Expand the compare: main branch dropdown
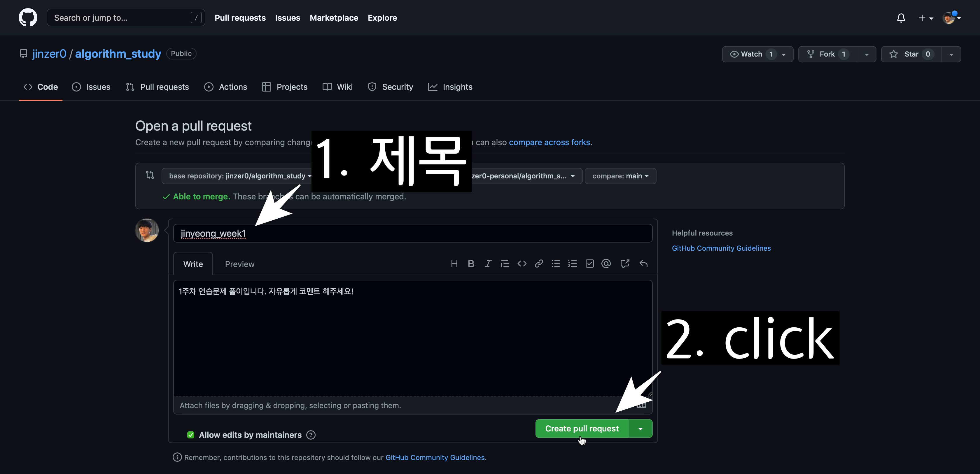The width and height of the screenshot is (980, 474). pos(620,176)
